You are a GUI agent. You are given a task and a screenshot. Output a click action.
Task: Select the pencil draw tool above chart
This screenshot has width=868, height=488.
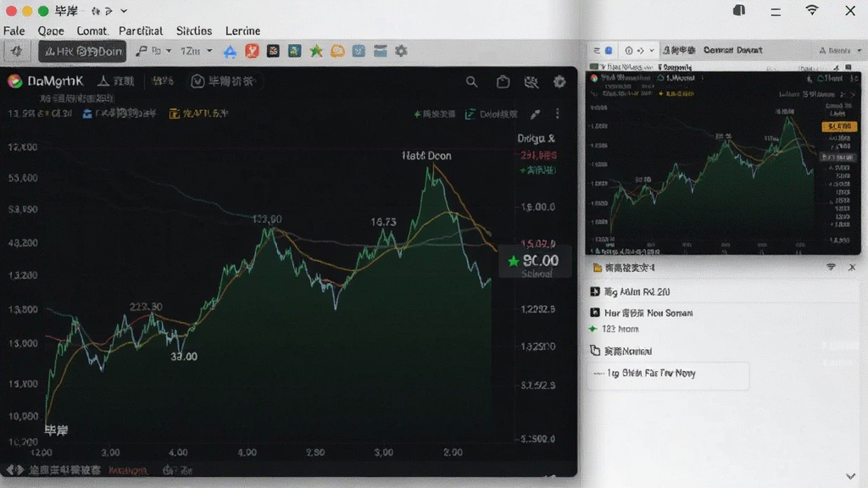535,114
